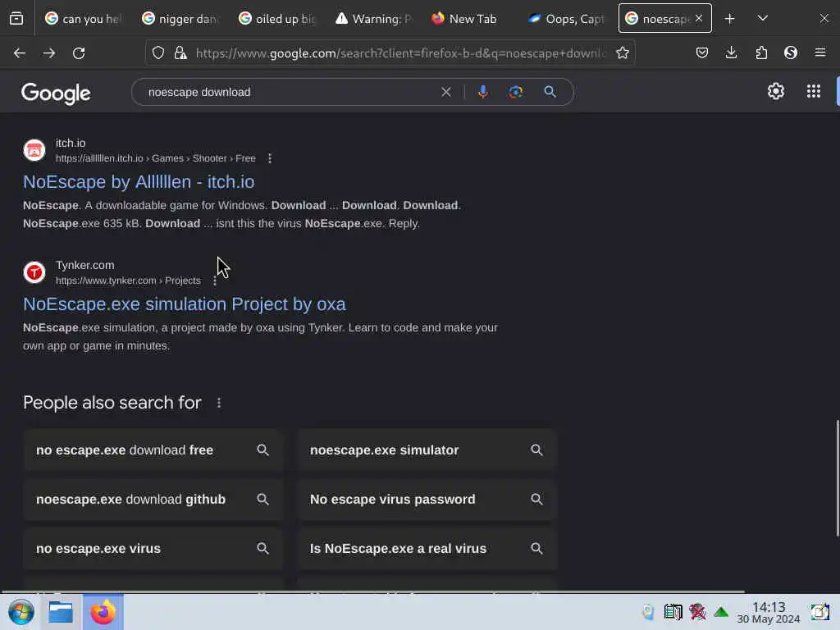Search 'noescape.exe download github'
Screen dimensions: 840x630
[x=153, y=500]
